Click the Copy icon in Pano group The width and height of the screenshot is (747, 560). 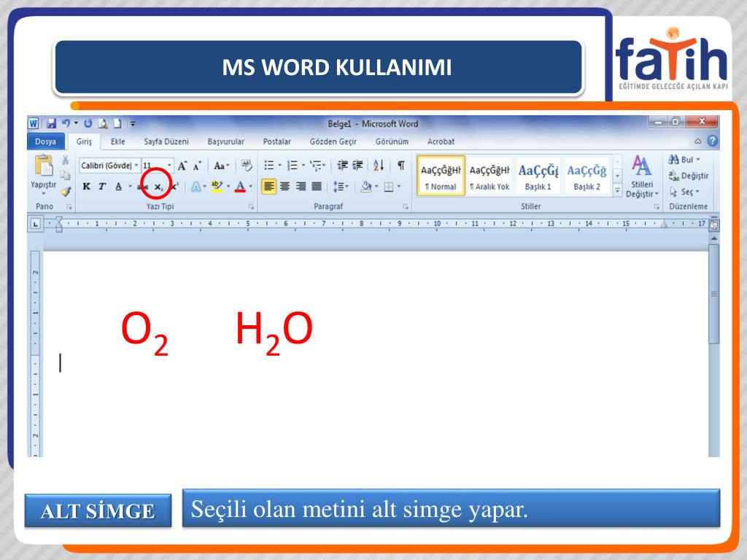(65, 175)
